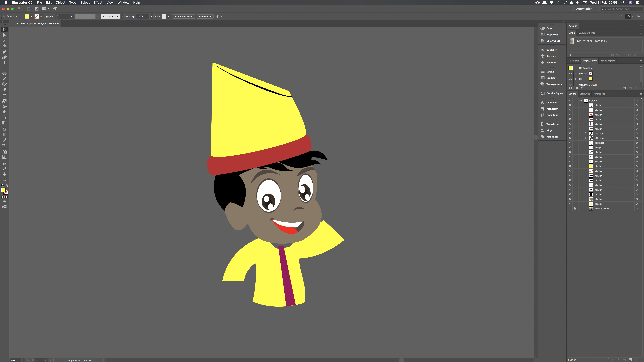Toggle visibility of Layer 1
This screenshot has height=362, width=644.
(570, 100)
